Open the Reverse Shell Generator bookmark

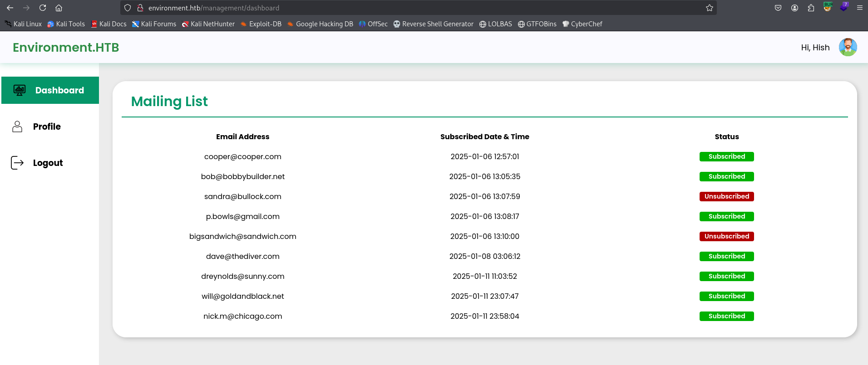[433, 24]
